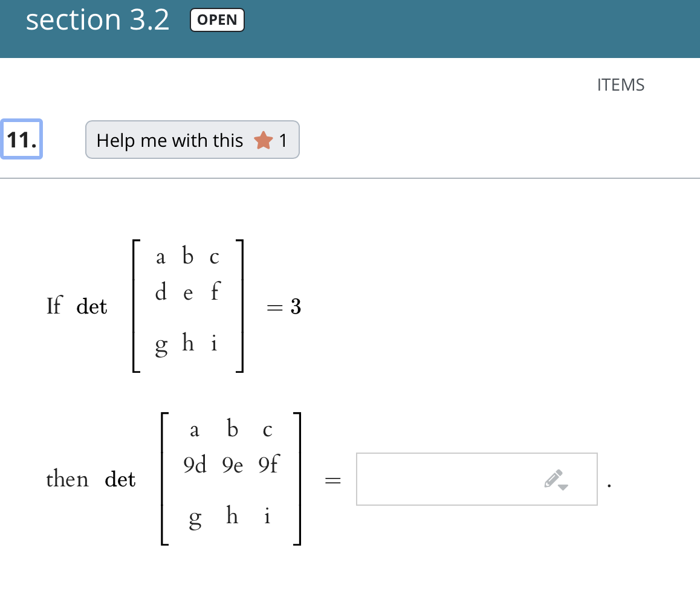Click the OPEN status badge
The width and height of the screenshot is (700, 603).
[217, 20]
